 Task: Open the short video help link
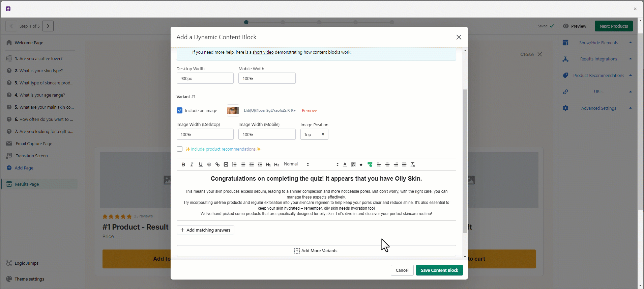coord(263,52)
